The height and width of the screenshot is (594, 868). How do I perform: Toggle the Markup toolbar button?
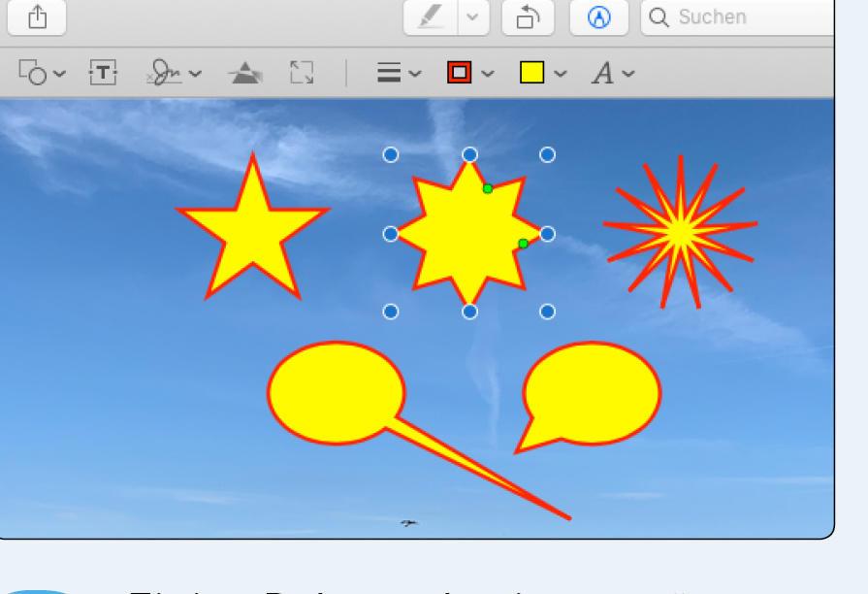click(x=599, y=16)
